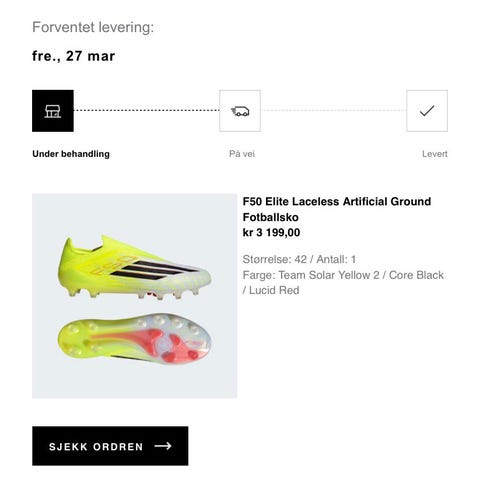Click the checkmark delivered icon
Image resolution: width=480 pixels, height=480 pixels.
point(427,111)
